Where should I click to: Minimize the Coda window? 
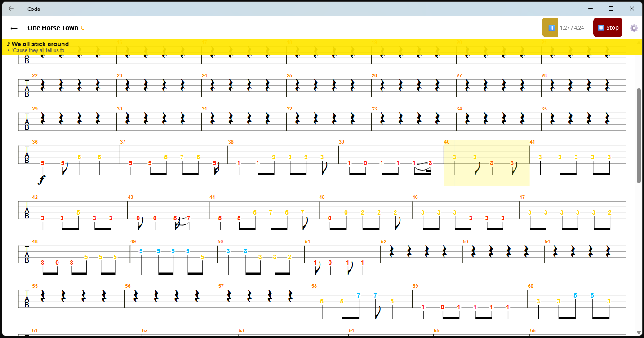pyautogui.click(x=591, y=9)
